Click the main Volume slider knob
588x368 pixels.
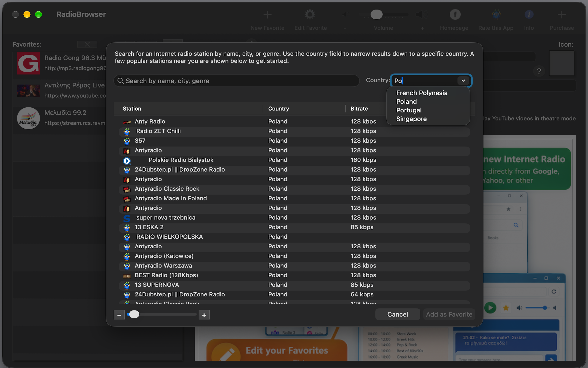[x=376, y=14]
